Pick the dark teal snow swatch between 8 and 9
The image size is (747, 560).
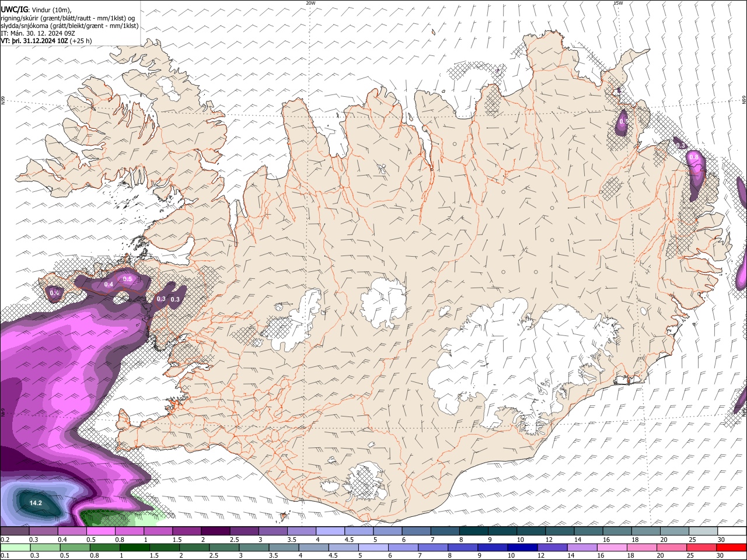[x=474, y=531]
